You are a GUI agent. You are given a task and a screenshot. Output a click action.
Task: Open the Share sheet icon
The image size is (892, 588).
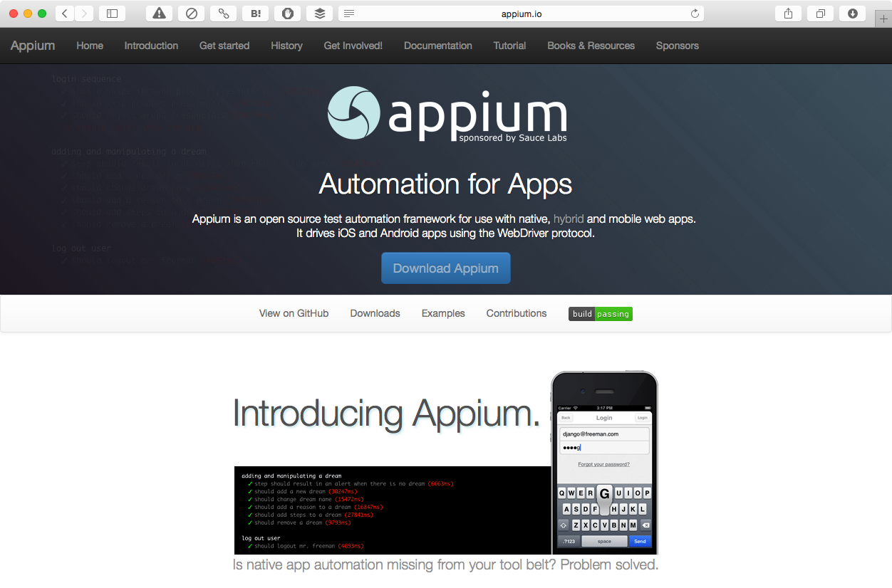pos(788,14)
